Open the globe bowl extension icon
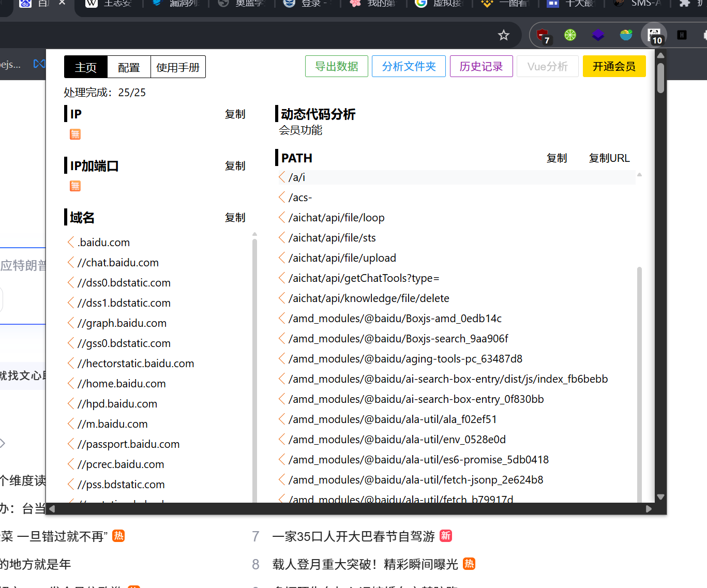The height and width of the screenshot is (588, 707). (x=626, y=35)
